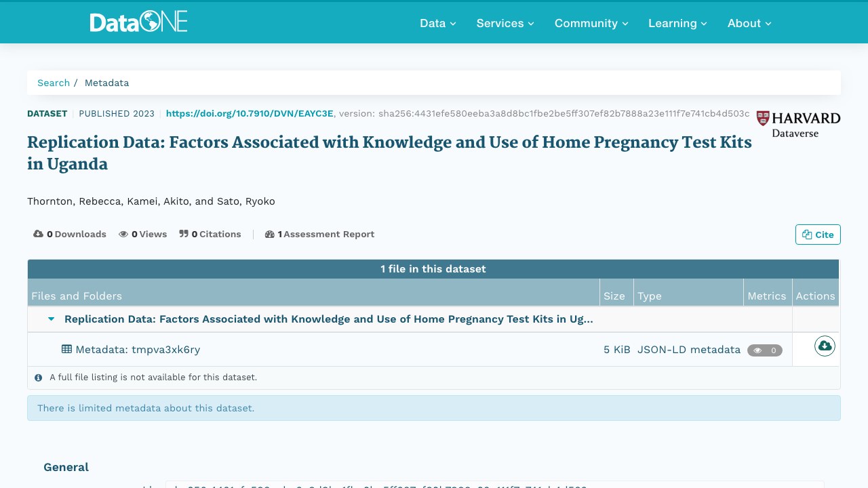
Task: Open the Learning menu
Action: (677, 23)
